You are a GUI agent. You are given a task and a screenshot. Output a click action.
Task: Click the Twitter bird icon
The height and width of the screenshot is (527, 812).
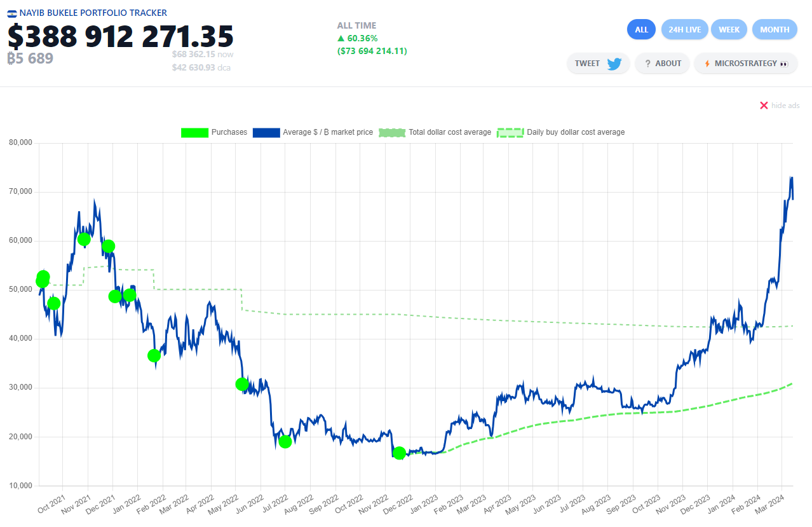tap(614, 64)
